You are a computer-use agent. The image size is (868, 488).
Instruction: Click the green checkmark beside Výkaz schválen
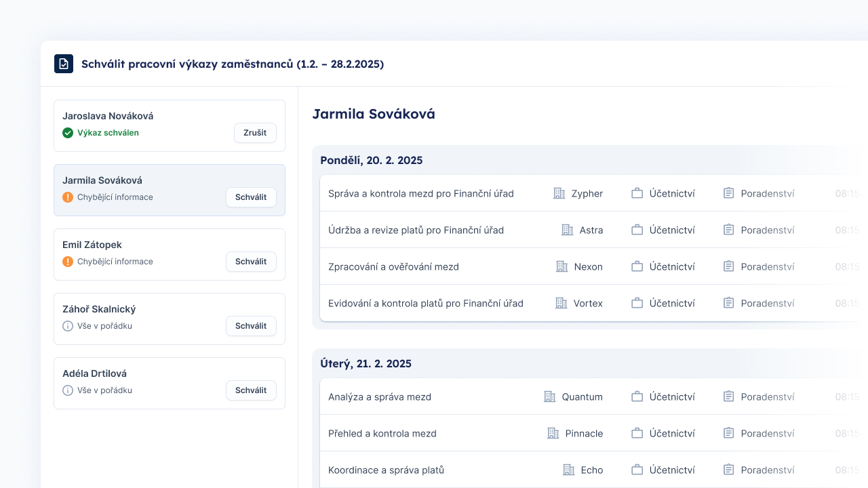coord(68,133)
